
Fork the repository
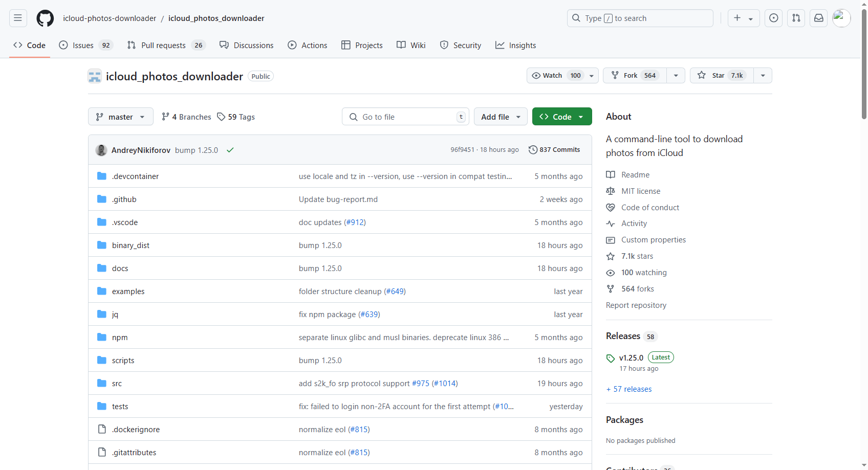click(x=635, y=76)
